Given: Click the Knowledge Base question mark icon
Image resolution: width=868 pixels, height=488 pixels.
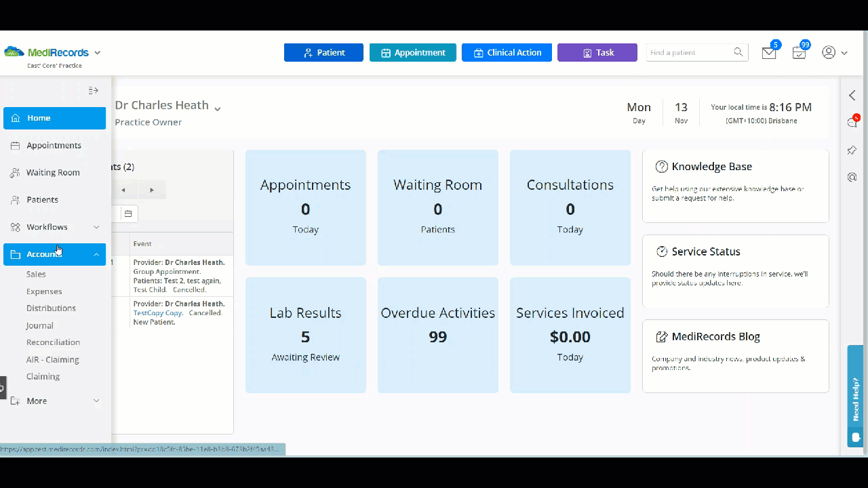Looking at the screenshot, I should coord(662,167).
